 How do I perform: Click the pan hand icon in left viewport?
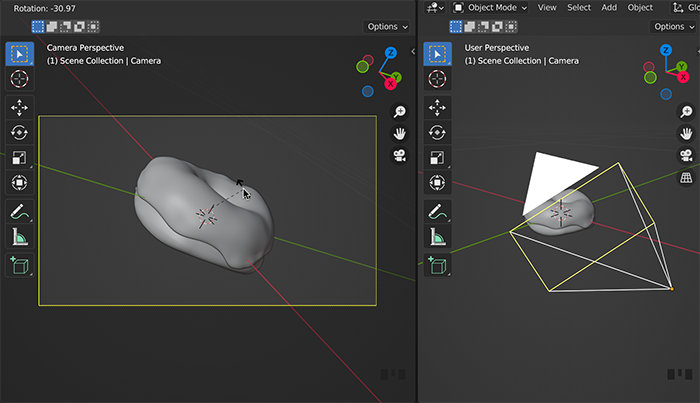point(400,133)
